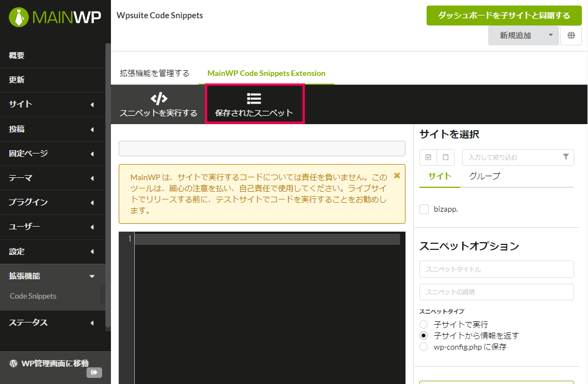Open 更新 in the sidebar
This screenshot has width=588, height=384.
tap(53, 80)
